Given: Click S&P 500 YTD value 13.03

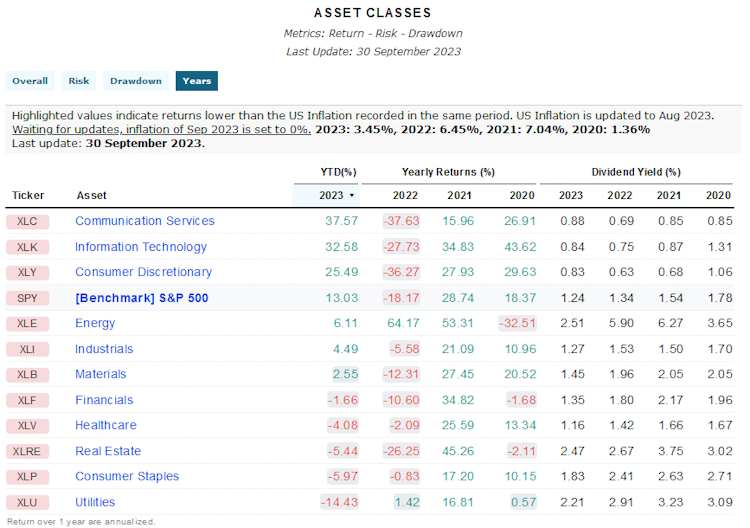Looking at the screenshot, I should [342, 298].
